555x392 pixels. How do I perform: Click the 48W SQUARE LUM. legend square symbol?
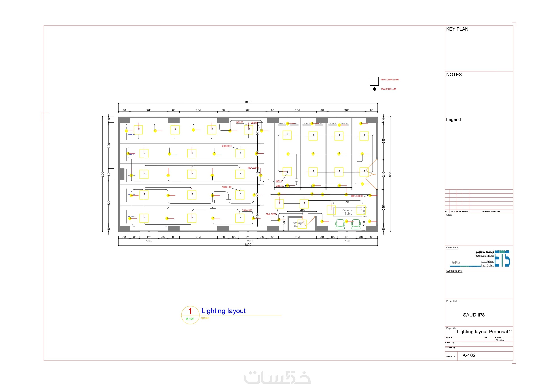point(374,81)
